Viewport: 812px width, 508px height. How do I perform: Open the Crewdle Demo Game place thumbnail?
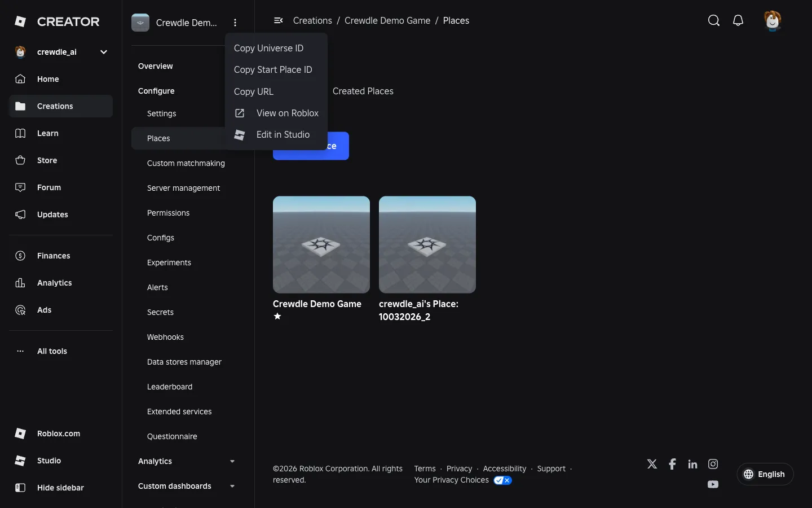click(x=321, y=244)
